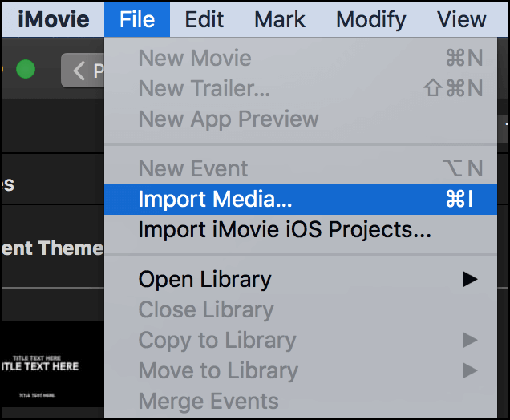Click Close Library menu entry
Viewport: 510px width, 420px height.
point(206,309)
